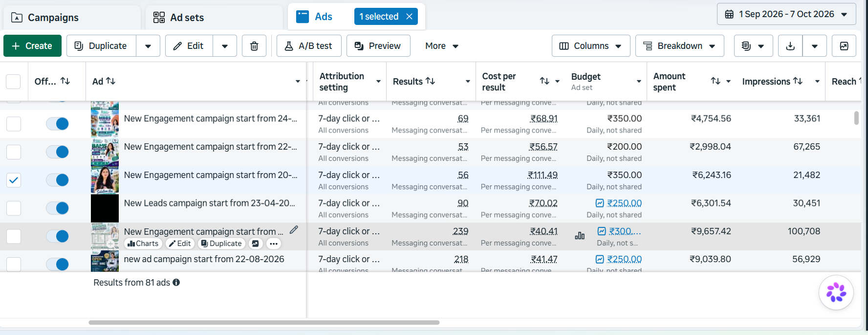Click the horizontal scrollbar below the table

pyautogui.click(x=264, y=323)
